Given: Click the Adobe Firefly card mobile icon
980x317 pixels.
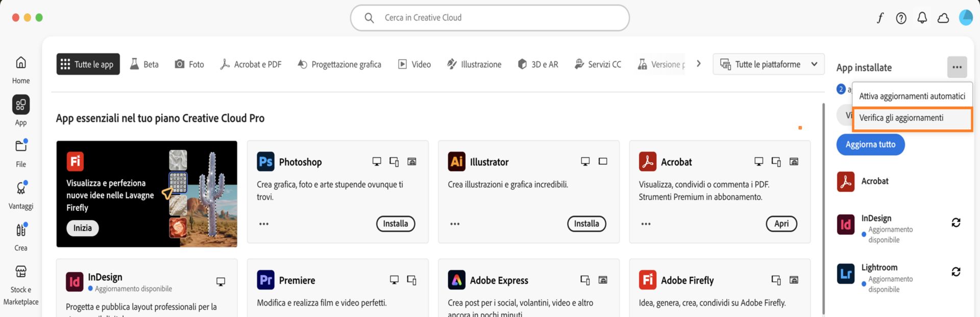Looking at the screenshot, I should [x=776, y=280].
